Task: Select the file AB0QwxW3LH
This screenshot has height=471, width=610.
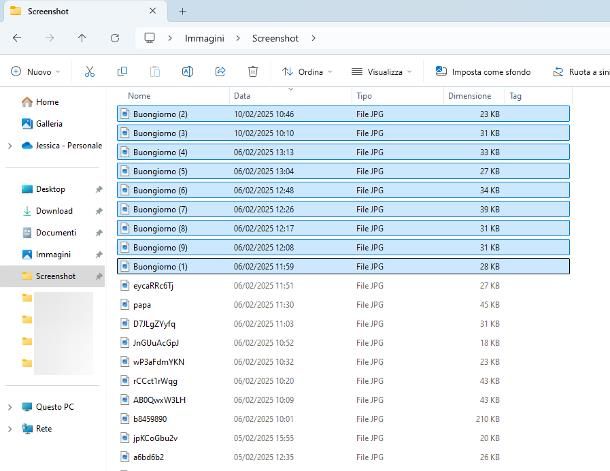Action: [343, 400]
